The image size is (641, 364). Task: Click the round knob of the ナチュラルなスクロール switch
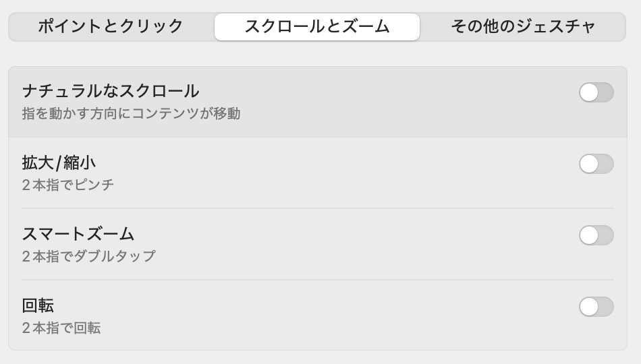(x=589, y=92)
